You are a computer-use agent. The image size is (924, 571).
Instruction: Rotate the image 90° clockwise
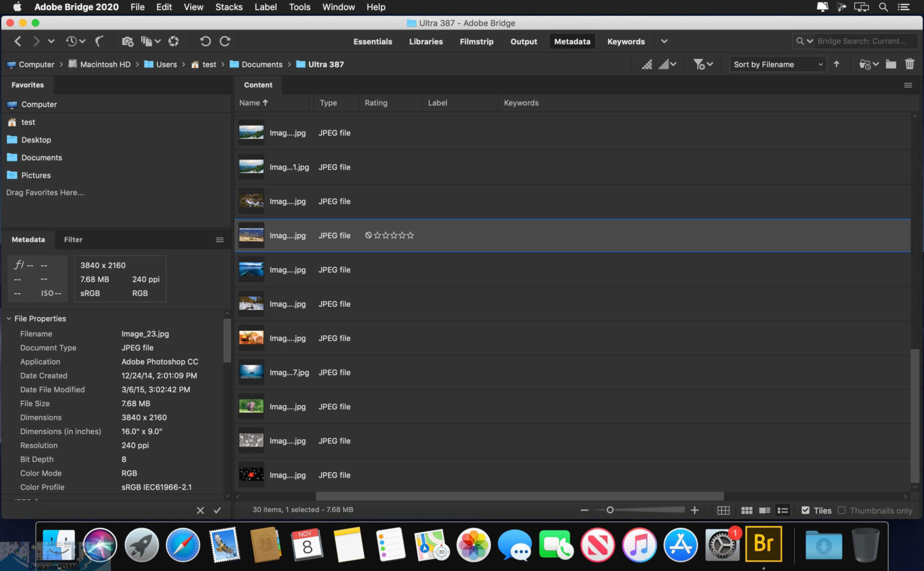(x=225, y=42)
